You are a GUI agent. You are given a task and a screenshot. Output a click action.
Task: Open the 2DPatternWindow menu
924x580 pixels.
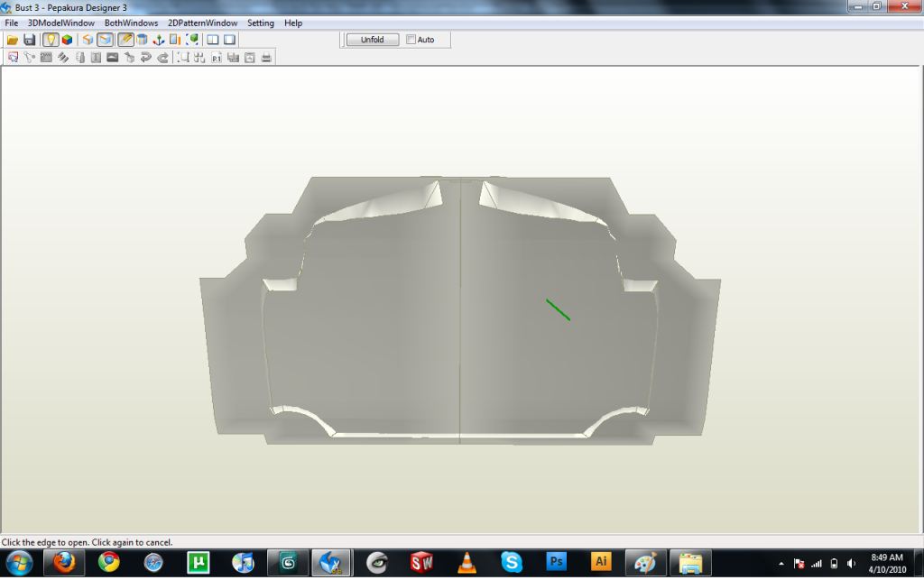pos(203,23)
